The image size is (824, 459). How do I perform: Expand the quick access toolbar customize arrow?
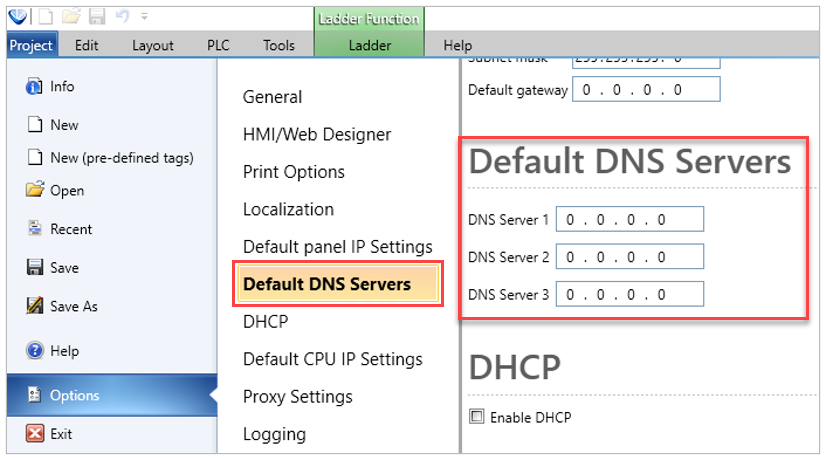click(145, 17)
